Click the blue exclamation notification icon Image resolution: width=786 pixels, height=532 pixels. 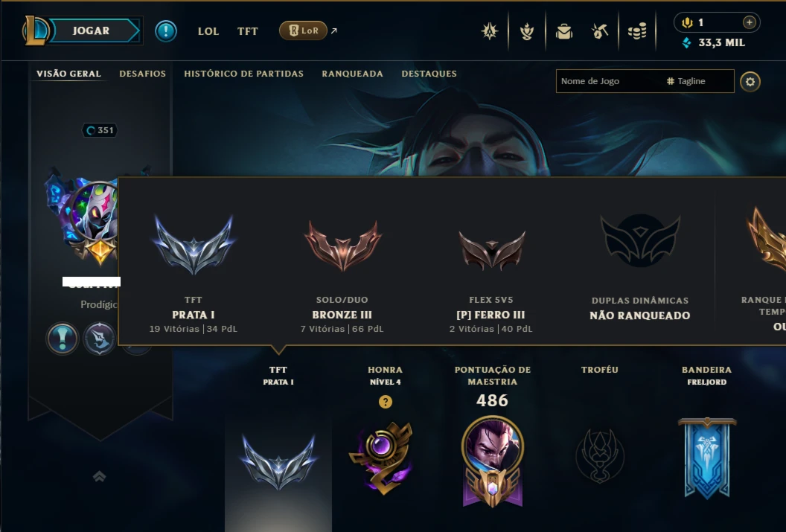pyautogui.click(x=165, y=31)
